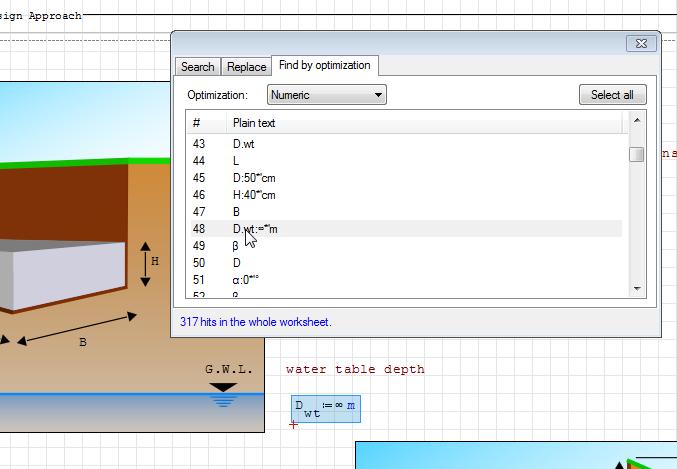Select the Find by optimization tab
This screenshot has width=677, height=469.
pos(324,65)
